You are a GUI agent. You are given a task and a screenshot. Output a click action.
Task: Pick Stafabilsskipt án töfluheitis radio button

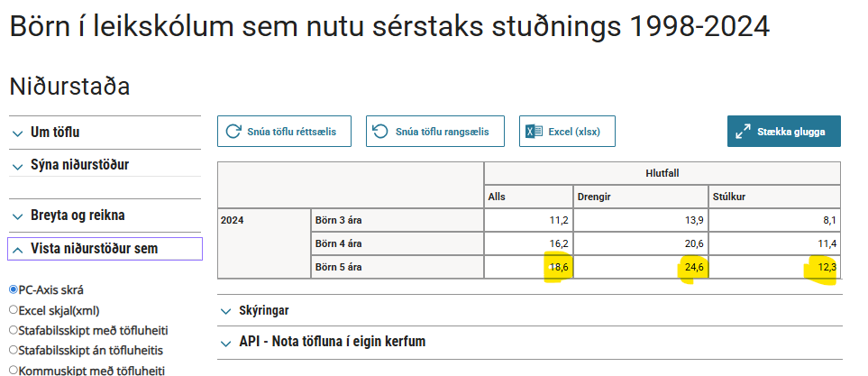coord(14,350)
